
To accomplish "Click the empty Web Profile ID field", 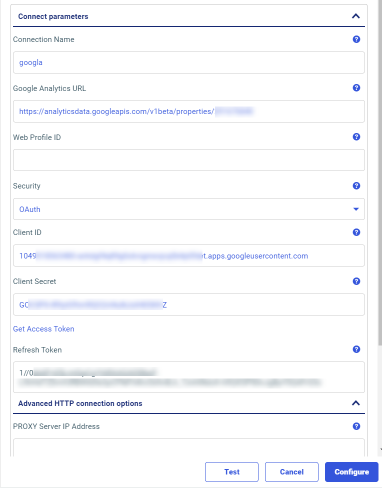I will (x=189, y=160).
